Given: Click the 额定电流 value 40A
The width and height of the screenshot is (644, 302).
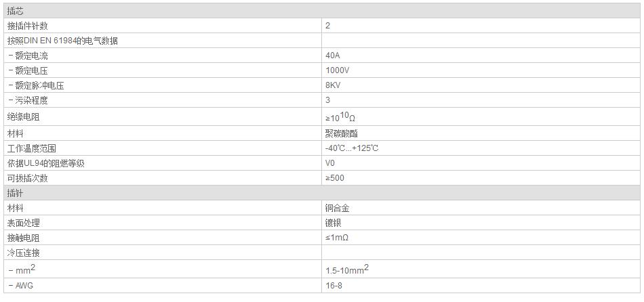Looking at the screenshot, I should [x=333, y=56].
